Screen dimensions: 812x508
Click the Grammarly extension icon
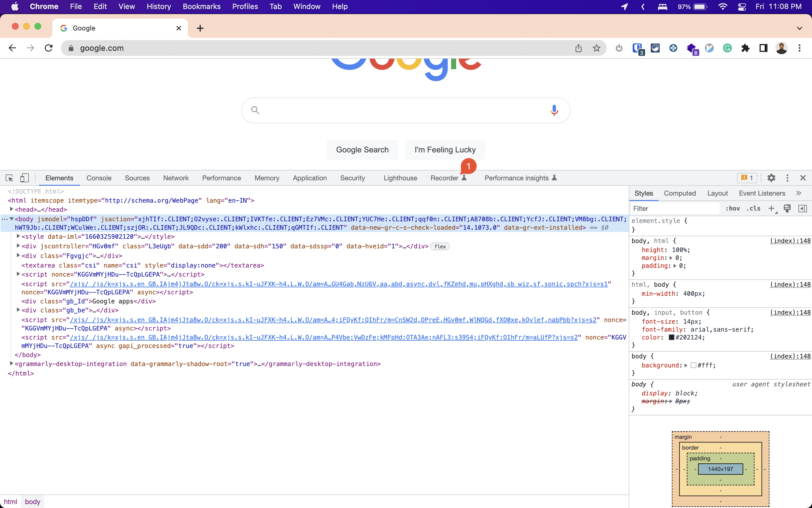727,48
